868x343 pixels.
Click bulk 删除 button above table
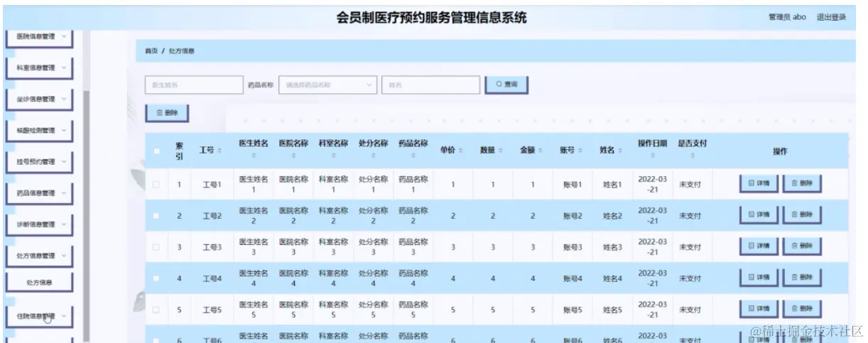point(166,112)
